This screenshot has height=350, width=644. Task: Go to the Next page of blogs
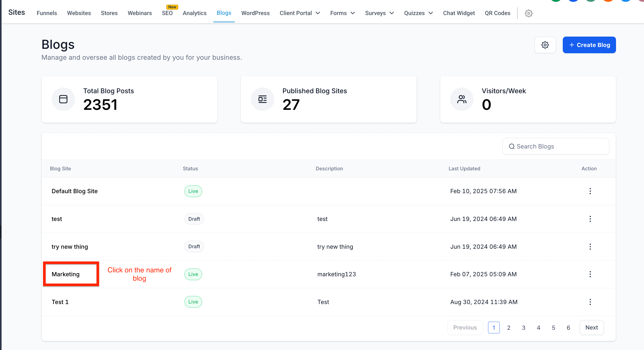click(591, 328)
